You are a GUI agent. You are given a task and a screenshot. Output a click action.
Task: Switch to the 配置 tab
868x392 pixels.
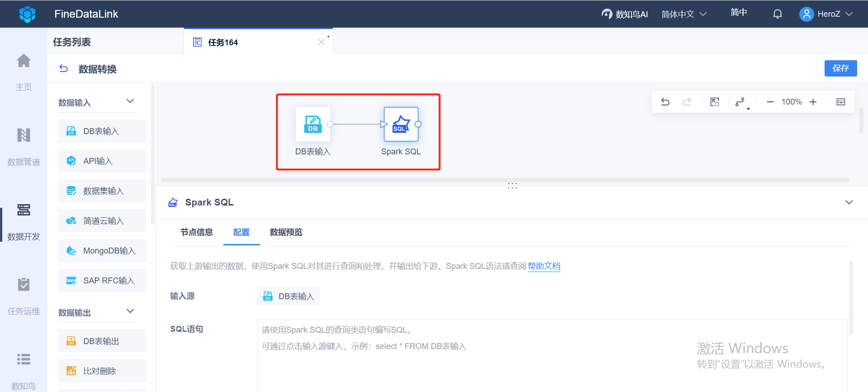(x=241, y=232)
